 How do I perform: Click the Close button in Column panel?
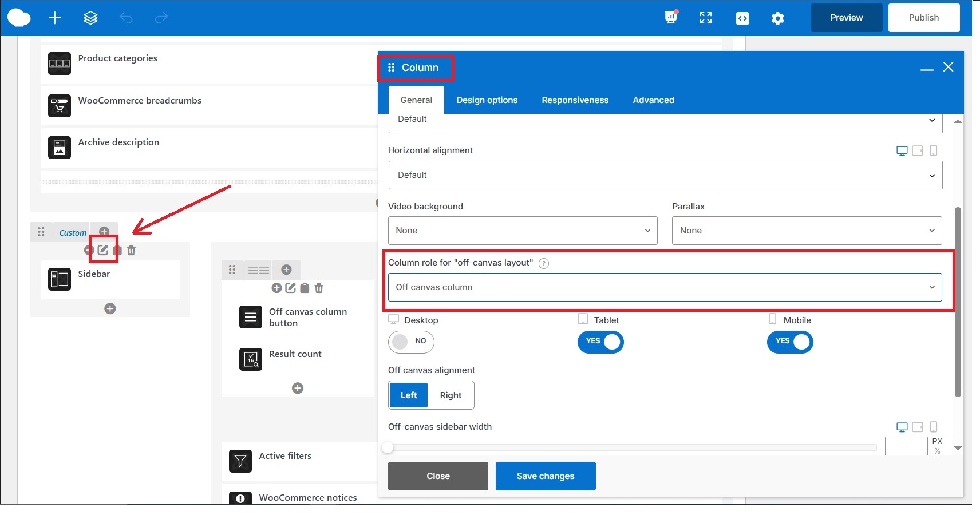coord(438,476)
